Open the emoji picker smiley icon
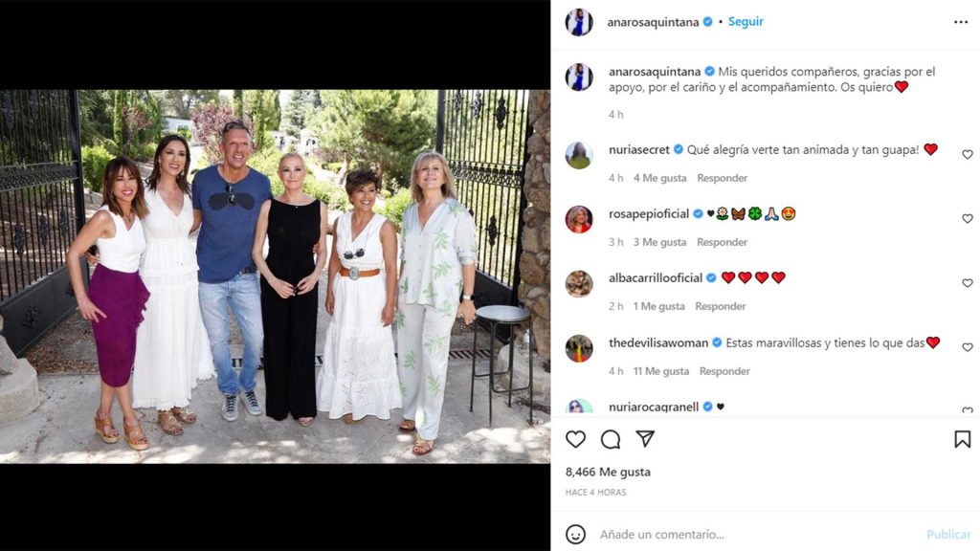 (x=575, y=534)
